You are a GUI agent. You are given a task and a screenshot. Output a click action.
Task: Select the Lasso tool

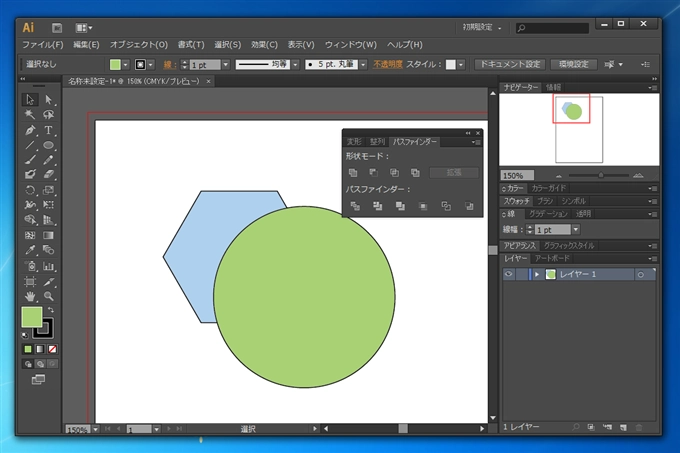click(x=48, y=114)
